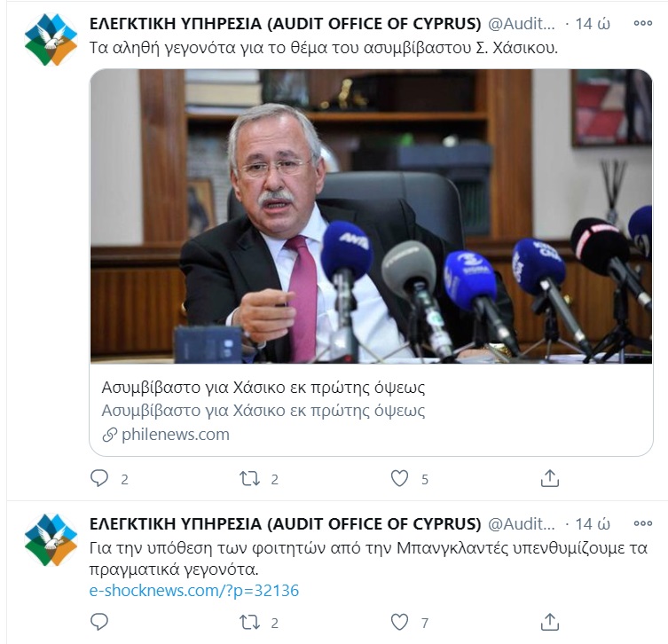Like the first tweet with 5 likes
The width and height of the screenshot is (668, 644).
point(399,478)
